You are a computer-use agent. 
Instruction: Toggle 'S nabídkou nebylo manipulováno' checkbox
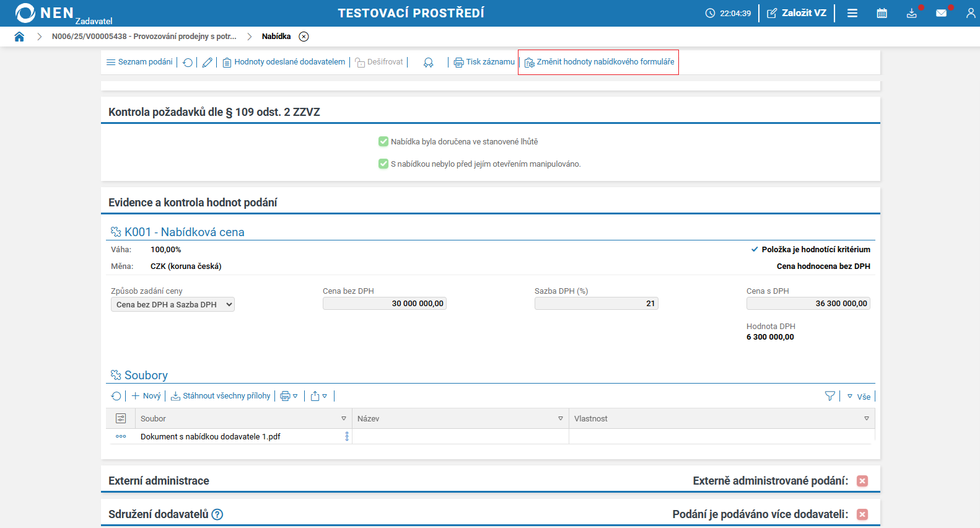[x=383, y=164]
